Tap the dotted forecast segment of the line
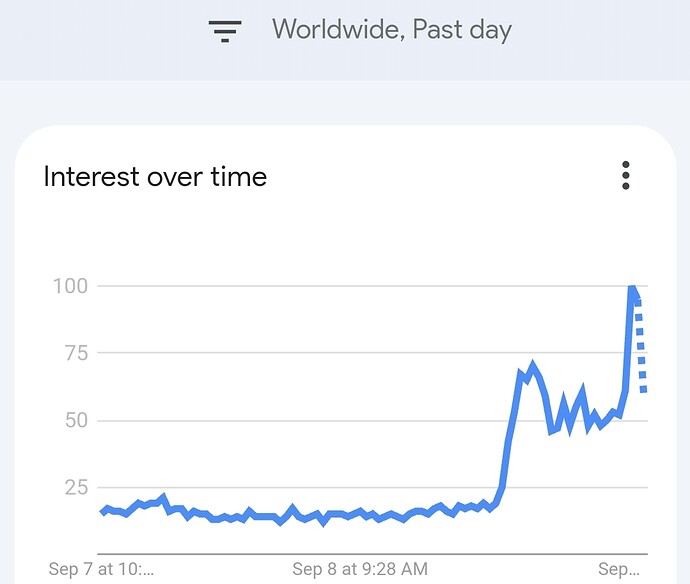The width and height of the screenshot is (690, 584). point(641,346)
